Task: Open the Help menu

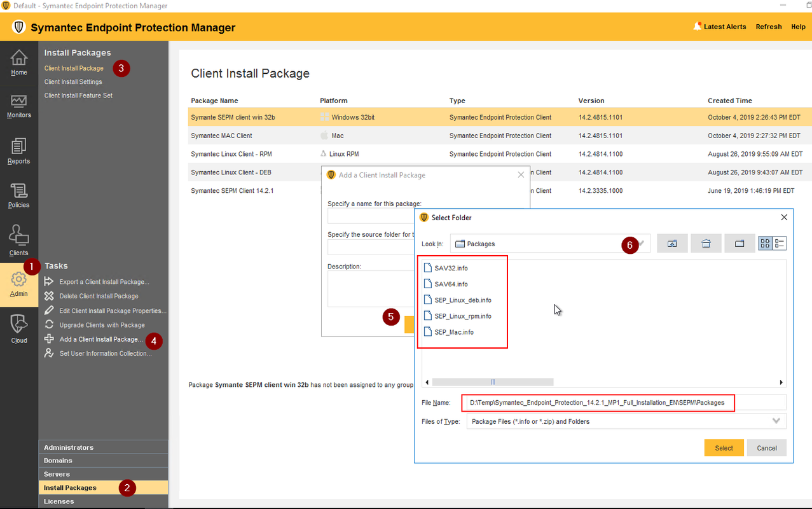Action: coord(798,27)
